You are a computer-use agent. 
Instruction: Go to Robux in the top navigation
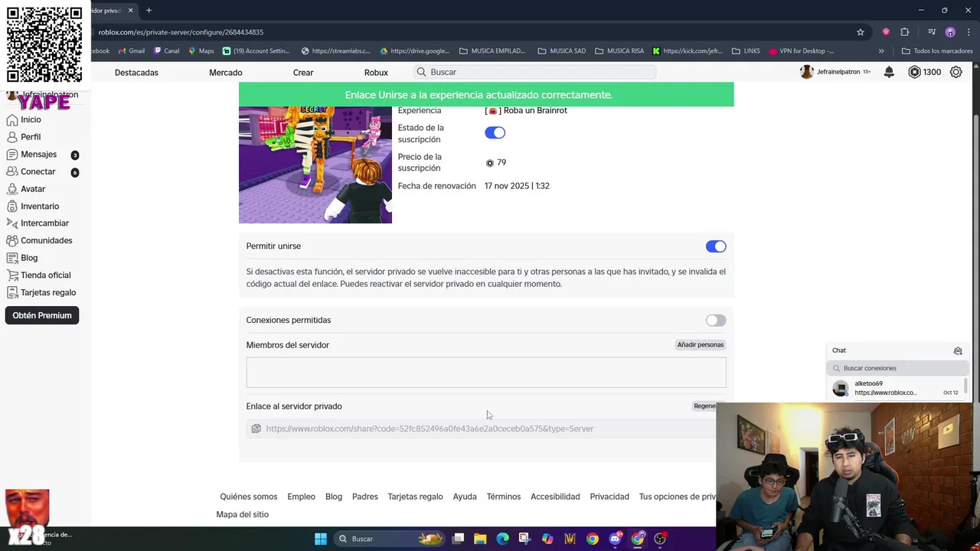(x=376, y=73)
